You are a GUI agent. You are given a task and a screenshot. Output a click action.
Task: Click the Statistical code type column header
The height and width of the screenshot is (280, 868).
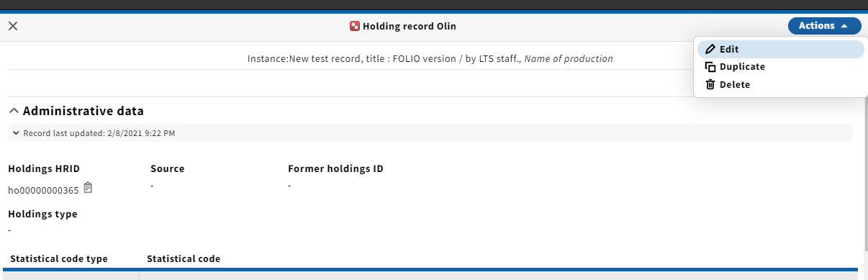coord(59,258)
